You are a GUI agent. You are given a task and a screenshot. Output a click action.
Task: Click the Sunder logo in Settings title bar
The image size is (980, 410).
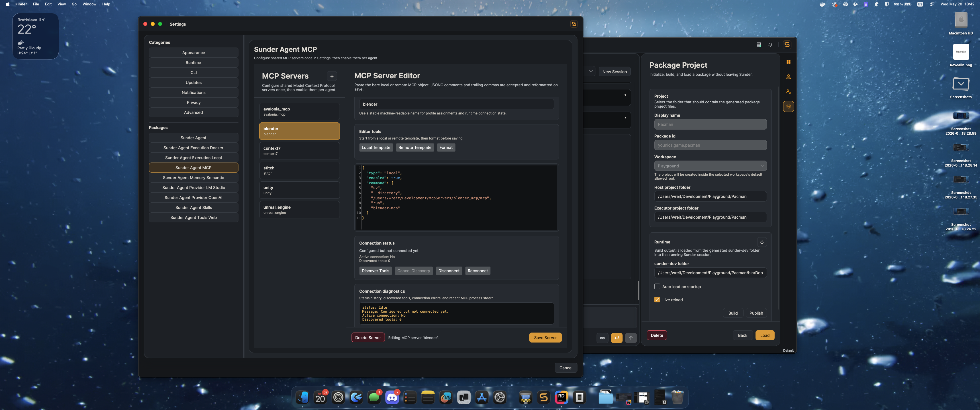pos(574,24)
